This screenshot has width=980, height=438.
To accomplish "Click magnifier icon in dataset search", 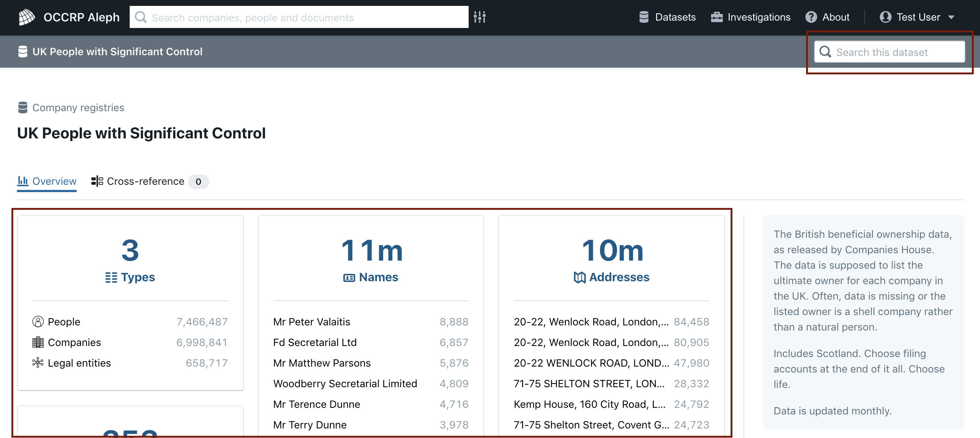I will 825,52.
